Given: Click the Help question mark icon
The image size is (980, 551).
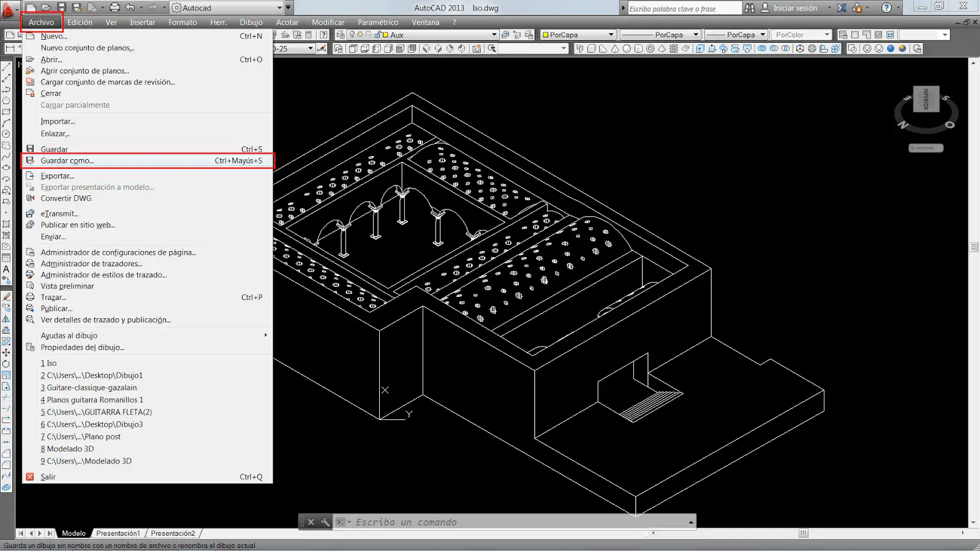Looking at the screenshot, I should [886, 8].
